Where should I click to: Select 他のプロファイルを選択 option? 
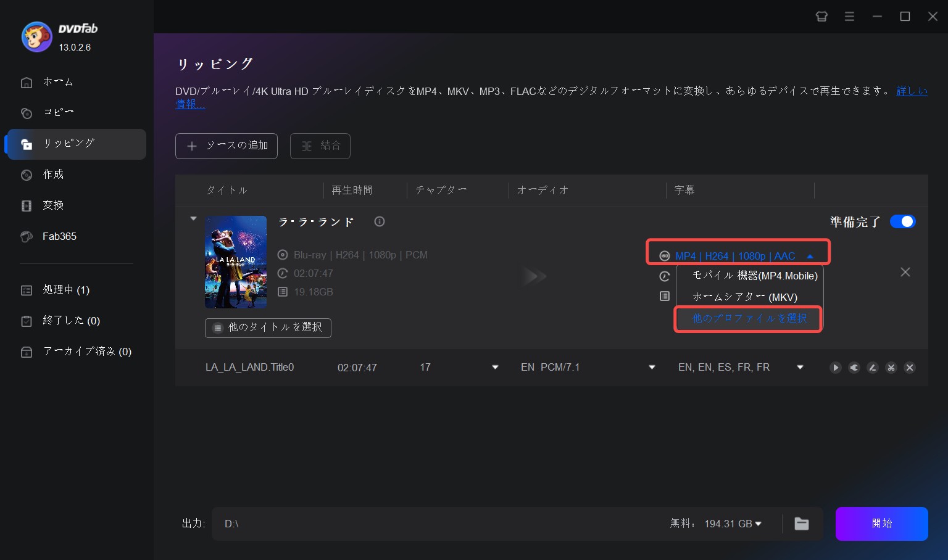click(x=749, y=318)
